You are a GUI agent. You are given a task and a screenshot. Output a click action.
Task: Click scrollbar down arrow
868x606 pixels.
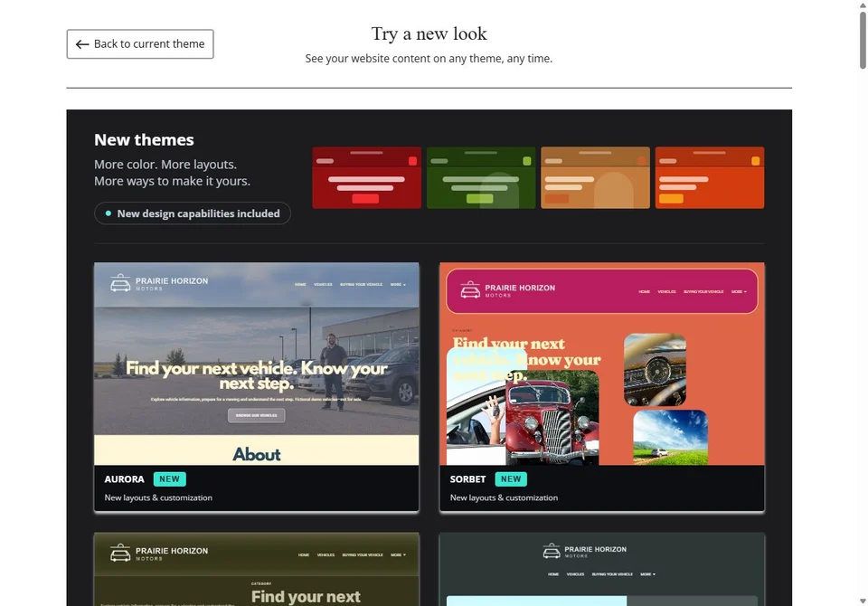(863, 601)
